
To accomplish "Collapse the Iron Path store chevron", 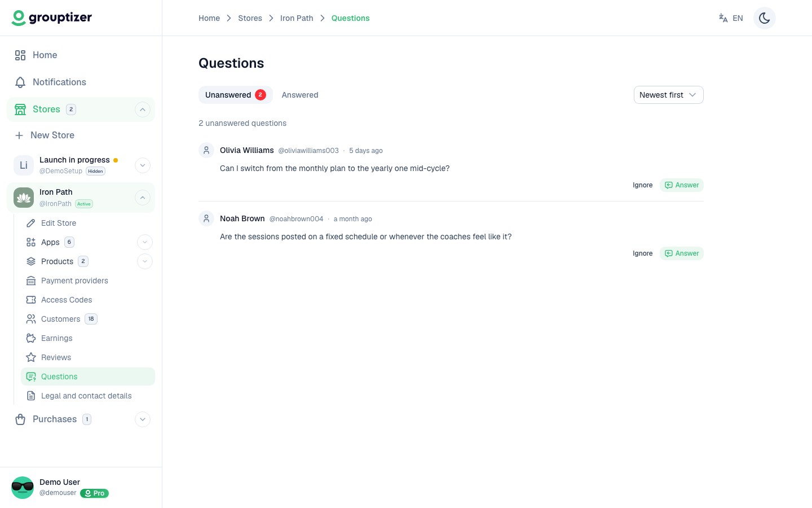I will (143, 198).
